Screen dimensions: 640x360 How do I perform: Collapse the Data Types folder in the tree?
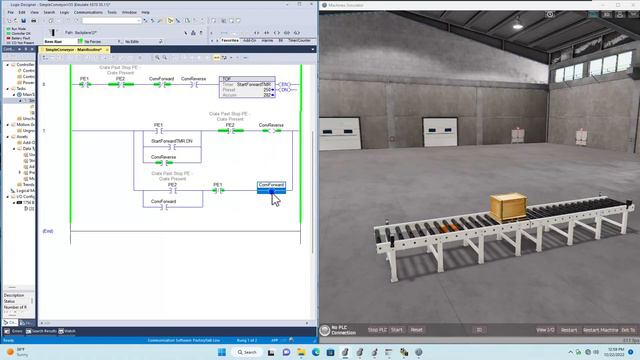coord(14,149)
